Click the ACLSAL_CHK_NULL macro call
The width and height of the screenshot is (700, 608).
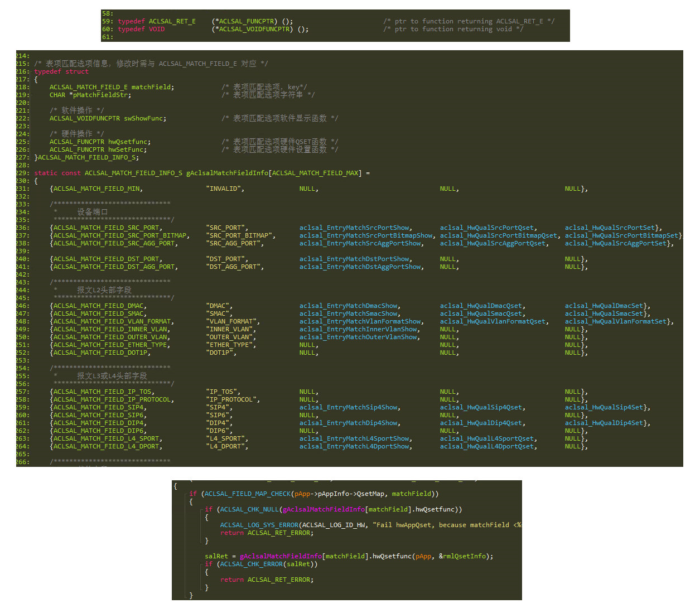click(x=249, y=509)
